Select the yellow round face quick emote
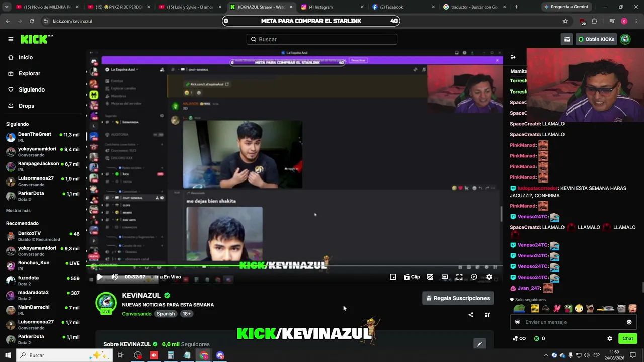The width and height of the screenshot is (644, 362). click(579, 309)
